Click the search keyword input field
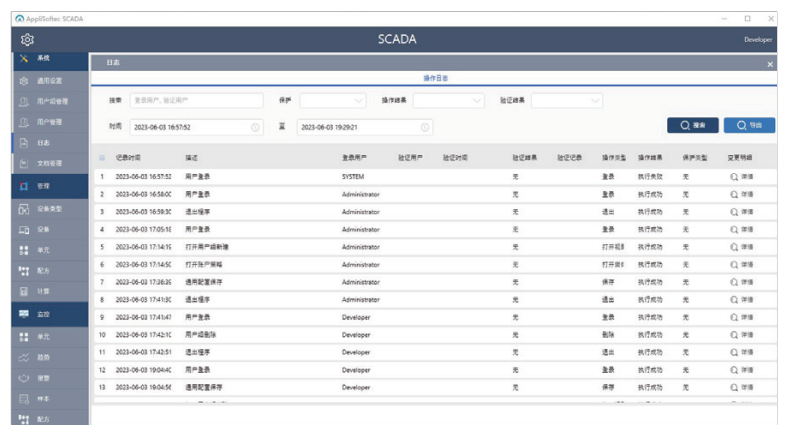This screenshot has height=434, width=786. click(x=189, y=100)
